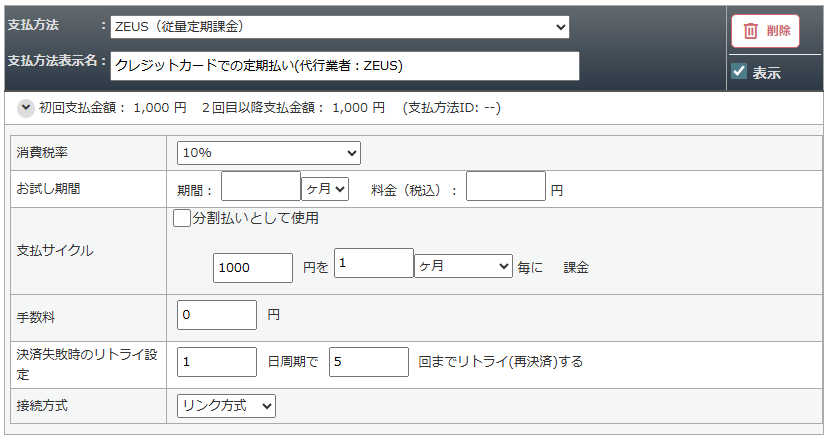Click the billing amount field showing 1000
Screen dimensions: 831x442
252,267
